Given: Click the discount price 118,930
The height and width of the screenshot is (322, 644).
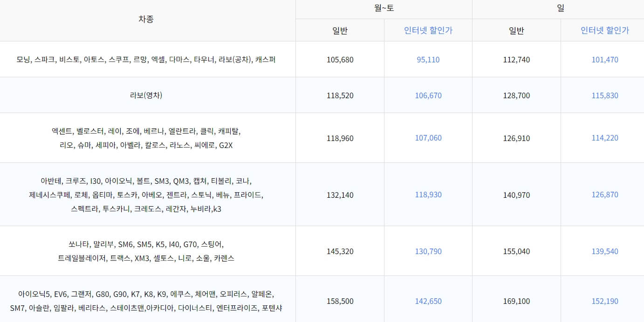Looking at the screenshot, I should [x=428, y=195].
